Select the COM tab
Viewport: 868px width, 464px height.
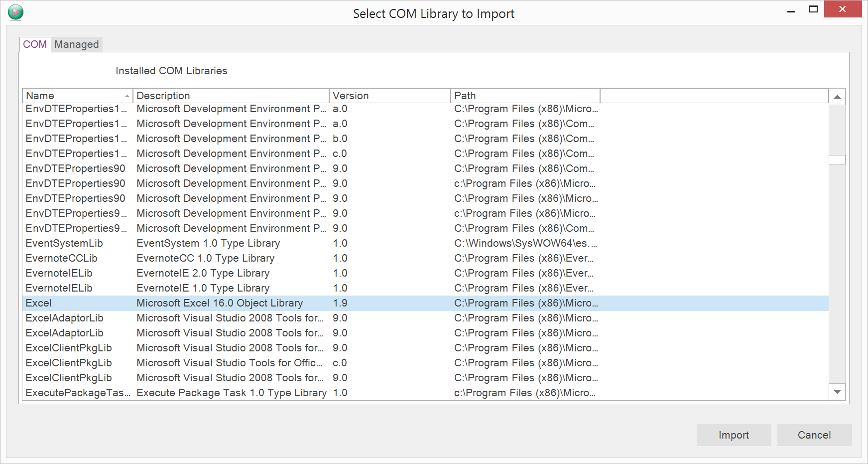click(x=35, y=44)
